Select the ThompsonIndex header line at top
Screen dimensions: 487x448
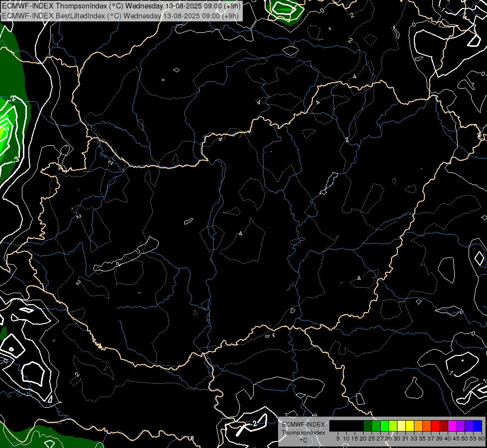pos(121,6)
